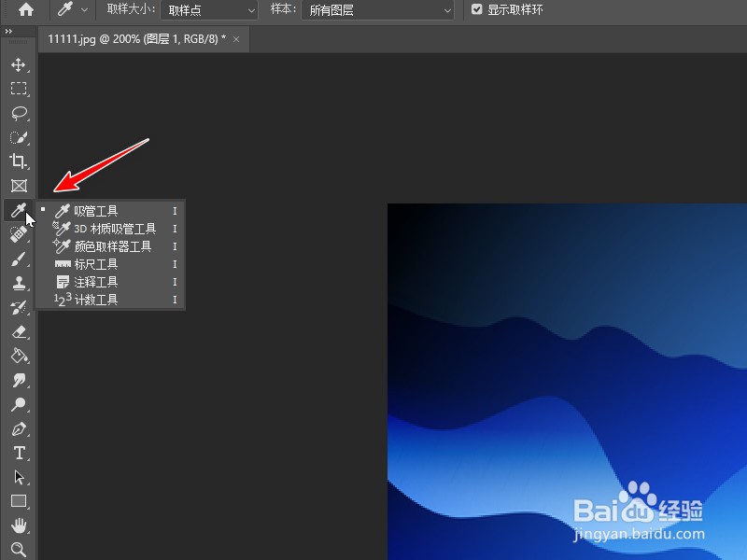The width and height of the screenshot is (747, 560).
Task: Select the Lasso tool
Action: coord(19,114)
